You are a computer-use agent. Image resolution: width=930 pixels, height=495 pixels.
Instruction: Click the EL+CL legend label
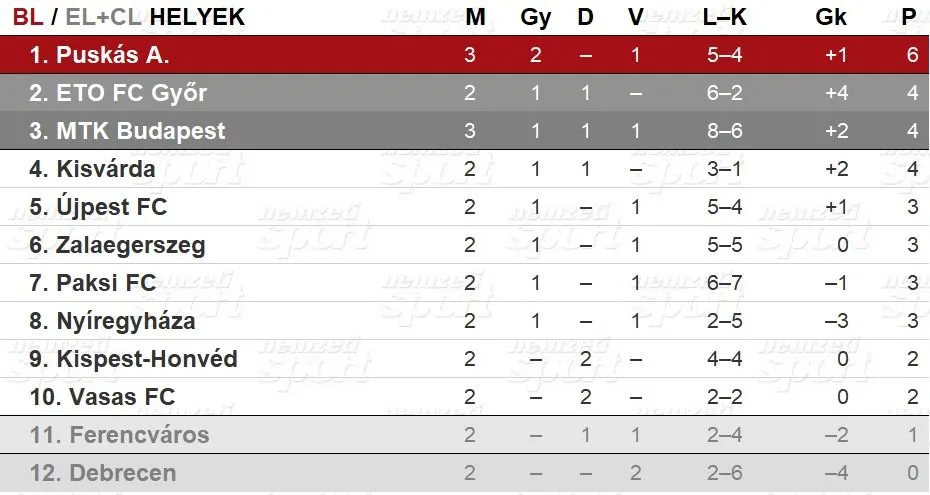coord(103,17)
